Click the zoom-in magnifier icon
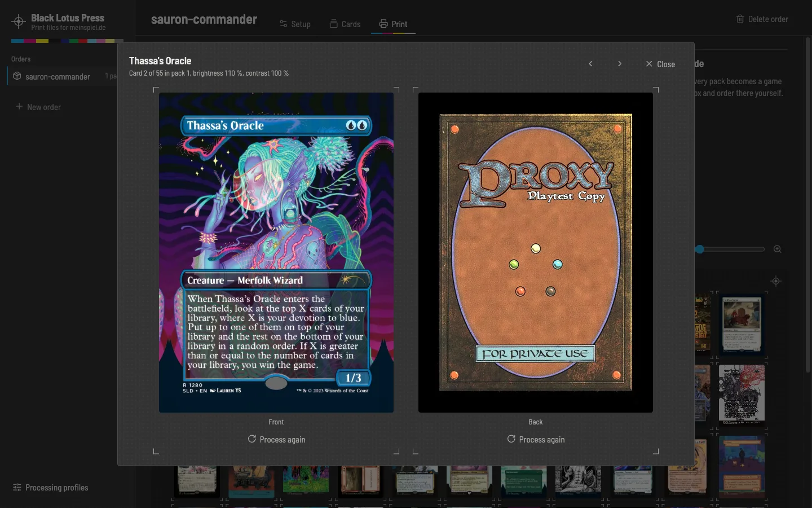 click(778, 249)
